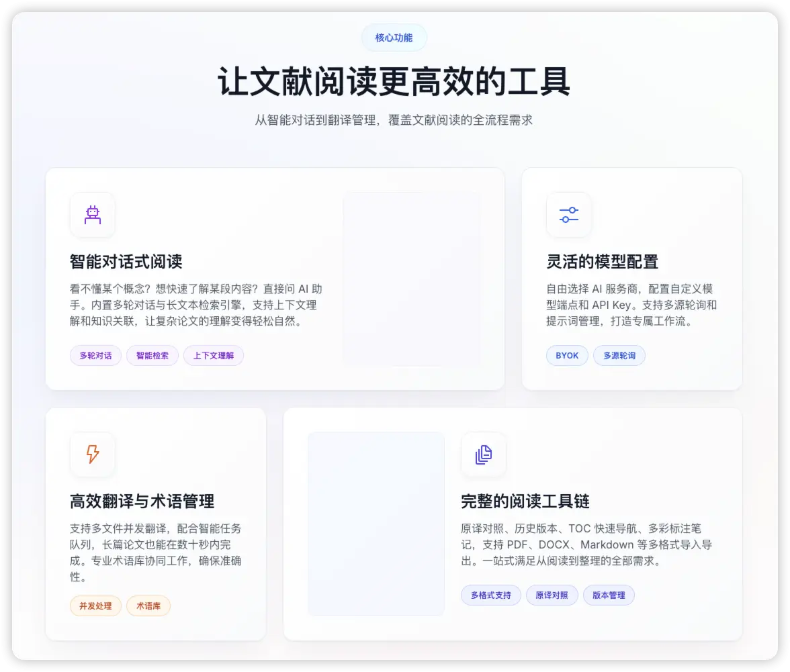790x672 pixels.
Task: Open the 版本管理 tag
Action: click(x=609, y=595)
